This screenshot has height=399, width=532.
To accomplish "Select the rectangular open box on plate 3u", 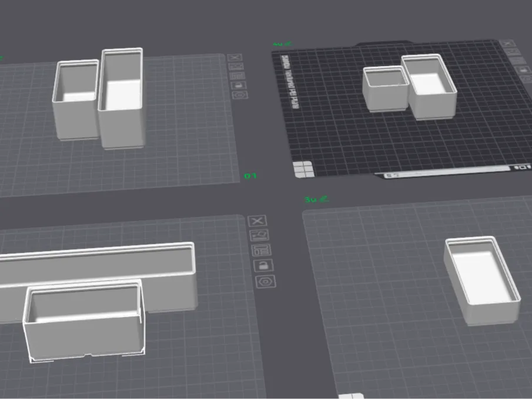I will [481, 276].
